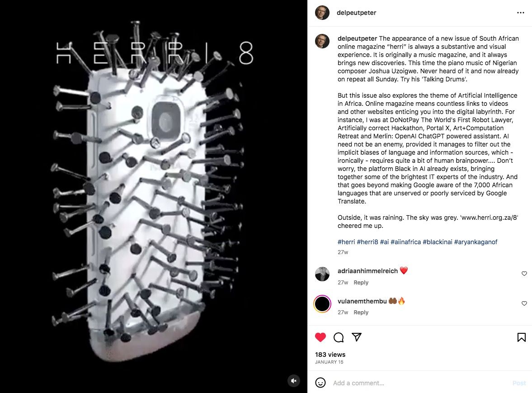Open delpeutpeter profile picture in header

(x=322, y=13)
